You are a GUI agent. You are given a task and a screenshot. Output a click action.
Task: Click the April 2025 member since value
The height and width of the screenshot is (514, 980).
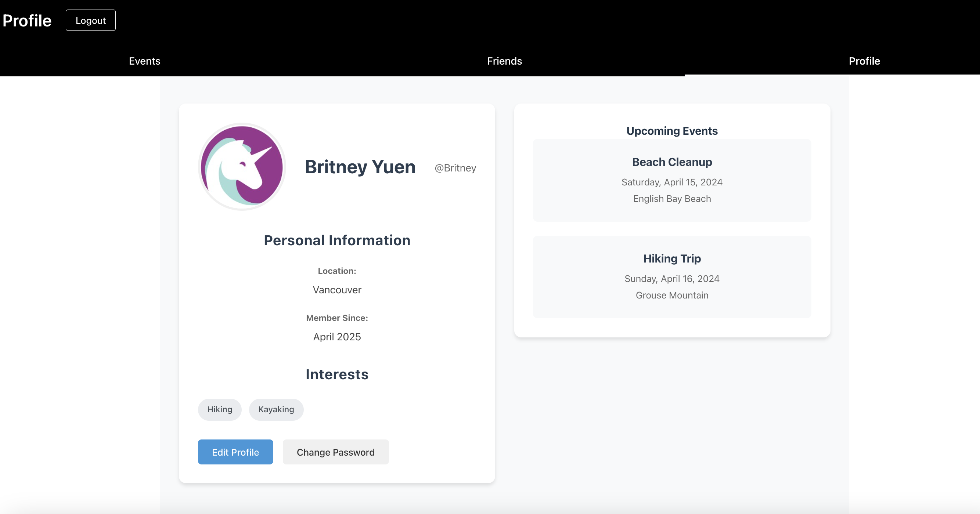click(337, 337)
